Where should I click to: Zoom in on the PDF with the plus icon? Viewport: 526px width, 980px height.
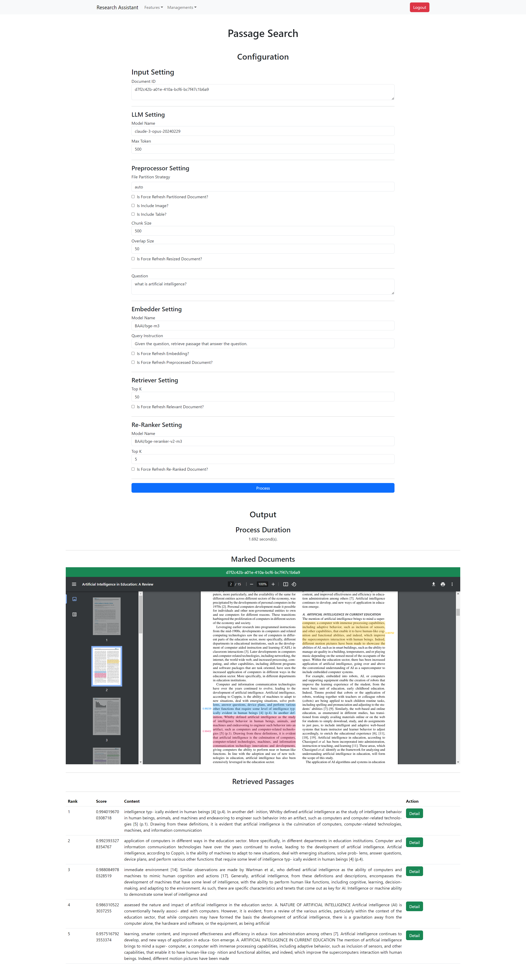[x=273, y=584]
